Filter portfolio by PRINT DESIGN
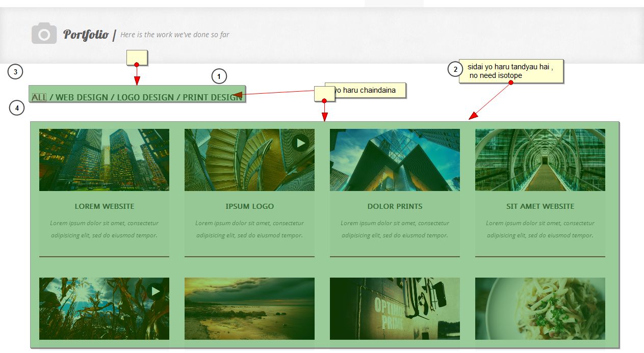Image resolution: width=644 pixels, height=353 pixels. click(x=212, y=97)
